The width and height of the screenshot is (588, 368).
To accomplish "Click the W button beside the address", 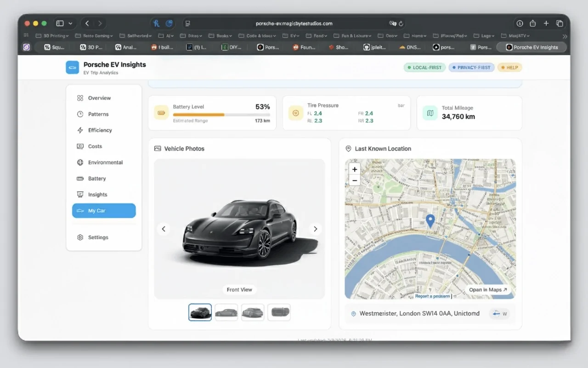I will click(x=500, y=314).
